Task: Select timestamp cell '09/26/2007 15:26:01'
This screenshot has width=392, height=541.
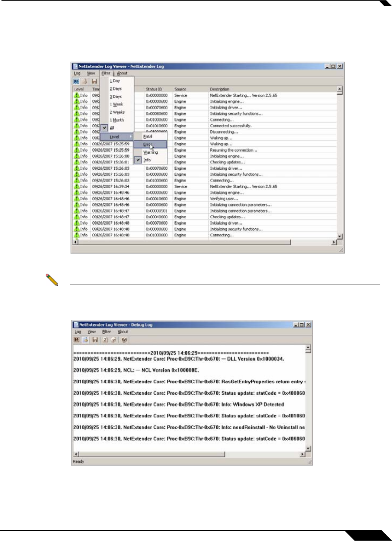Action: [111, 162]
